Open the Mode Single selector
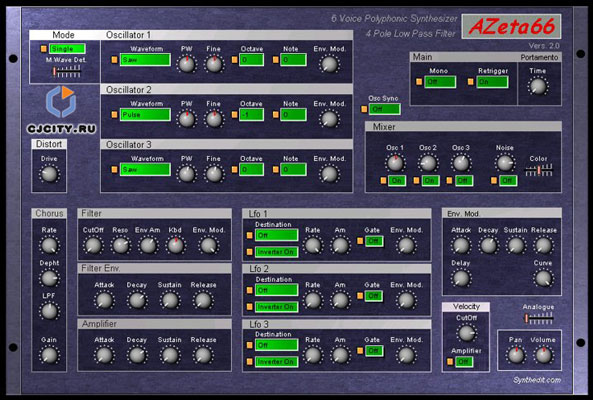 click(67, 49)
